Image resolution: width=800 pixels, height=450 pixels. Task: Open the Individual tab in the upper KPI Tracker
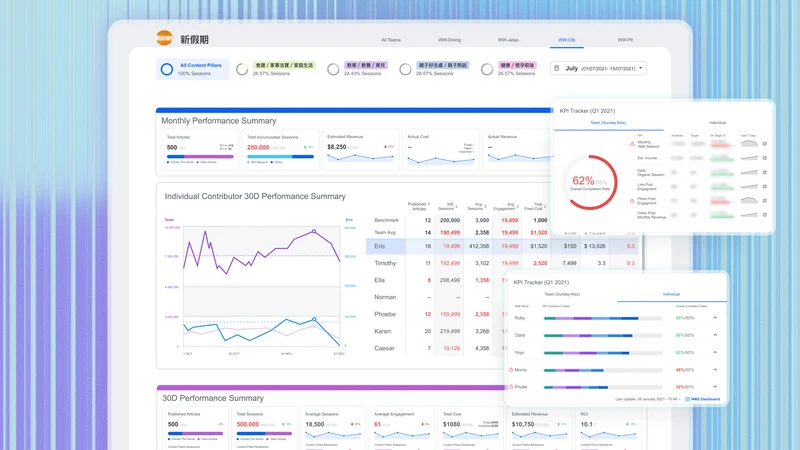(717, 122)
